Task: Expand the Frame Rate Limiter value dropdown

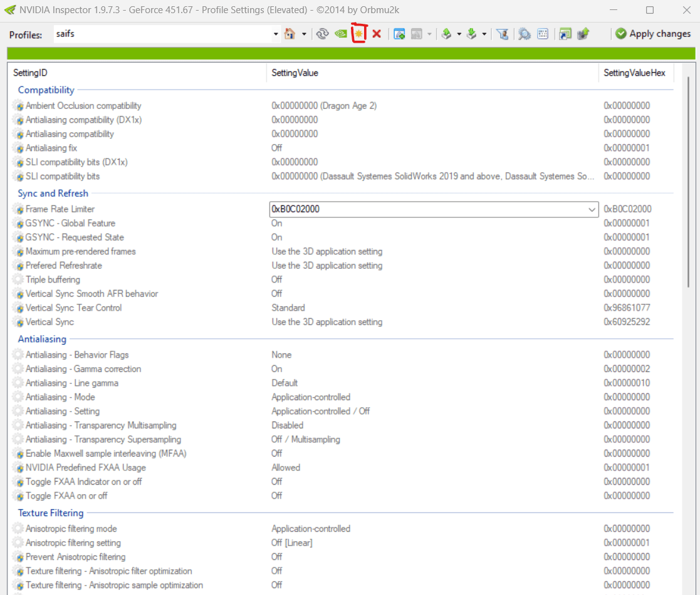Action: coord(592,209)
